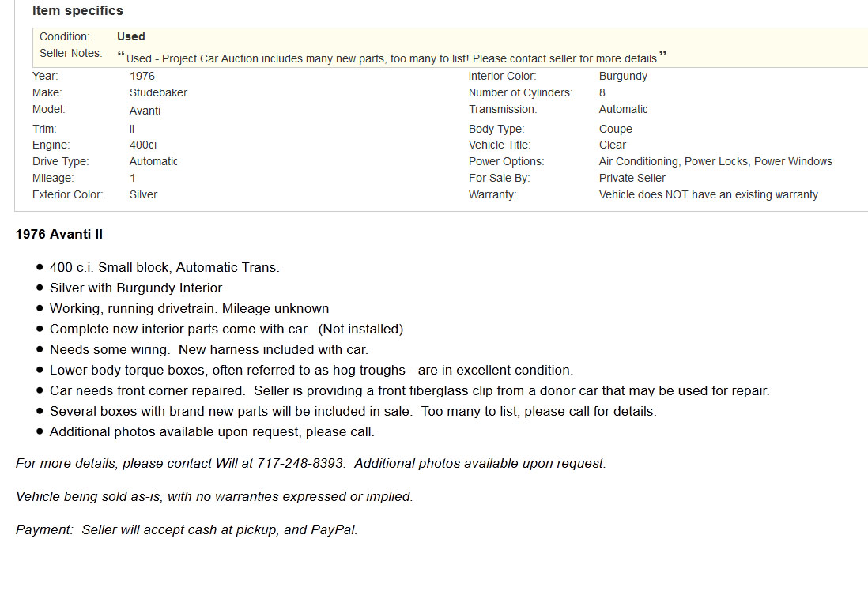Click the sold as-is disclaimer text
This screenshot has width=868, height=599.
(214, 497)
